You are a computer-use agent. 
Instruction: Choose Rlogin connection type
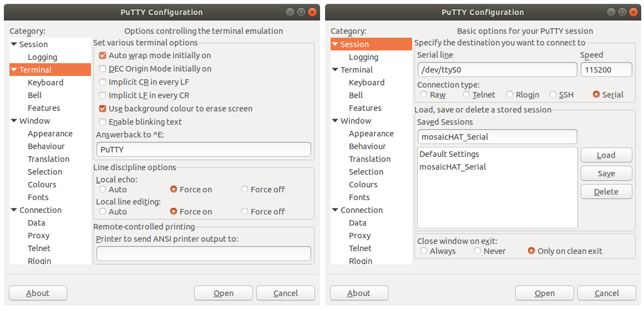click(510, 94)
